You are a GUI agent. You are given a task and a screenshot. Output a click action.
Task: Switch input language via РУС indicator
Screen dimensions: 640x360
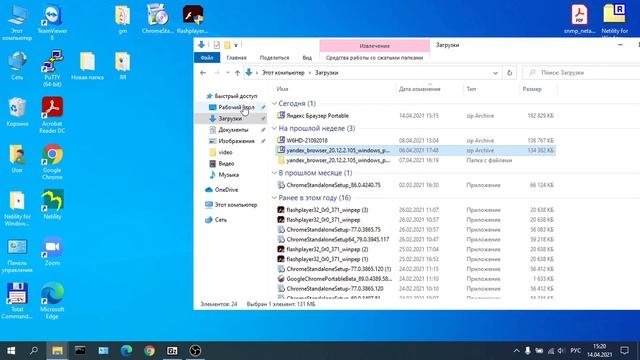pos(576,351)
